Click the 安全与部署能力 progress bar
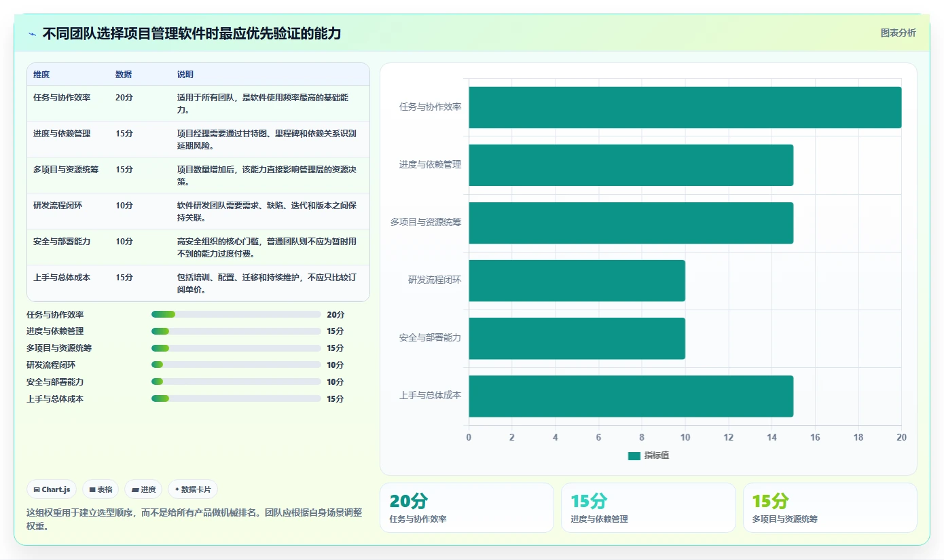Viewport: 944px width, 560px height. tap(236, 382)
